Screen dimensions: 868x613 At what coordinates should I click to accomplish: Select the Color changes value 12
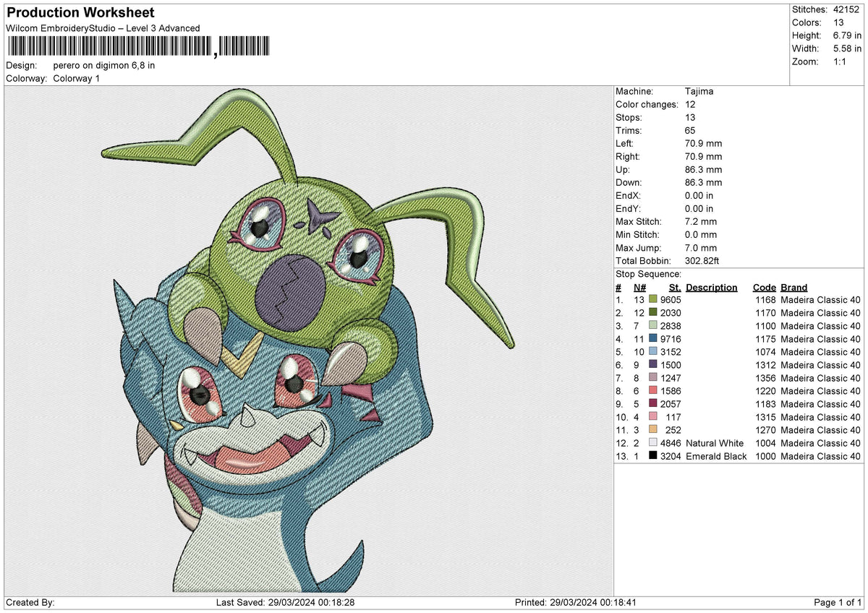690,104
